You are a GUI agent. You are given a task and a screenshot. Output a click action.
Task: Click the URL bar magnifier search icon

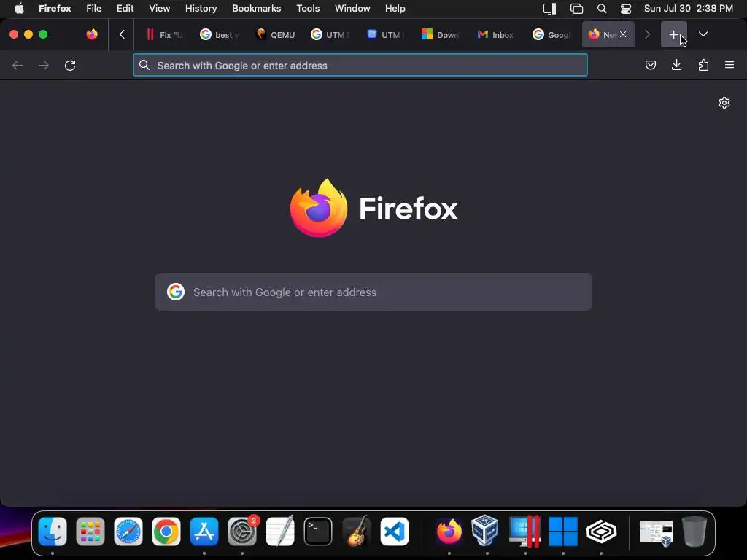tap(144, 65)
